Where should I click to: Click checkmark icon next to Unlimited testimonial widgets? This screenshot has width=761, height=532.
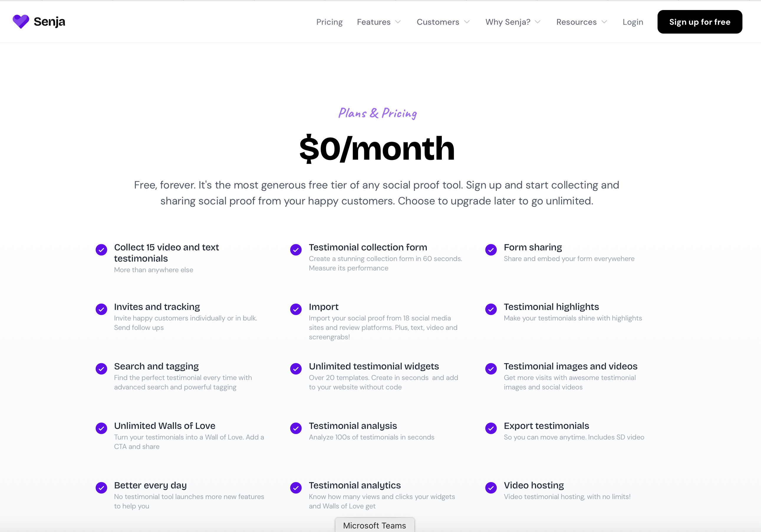[296, 369]
